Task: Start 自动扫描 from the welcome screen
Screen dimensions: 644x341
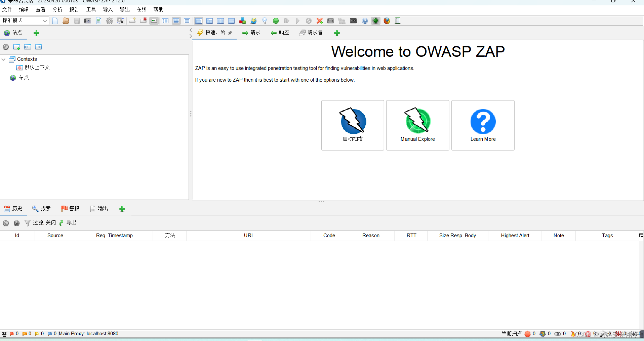Action: (x=353, y=125)
